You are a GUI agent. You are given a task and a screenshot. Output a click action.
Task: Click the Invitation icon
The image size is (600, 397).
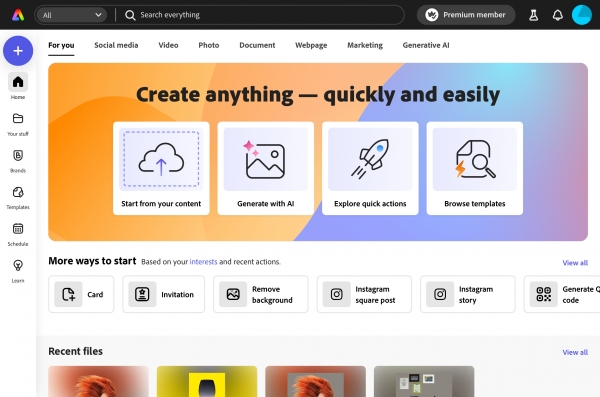142,294
